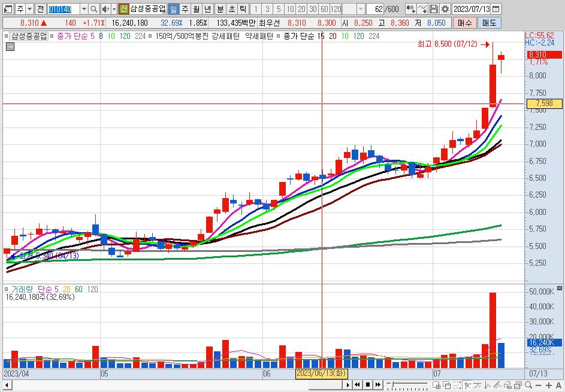Fast-forward the chart replay
Screen dimensions: 565x392
click(377, 385)
